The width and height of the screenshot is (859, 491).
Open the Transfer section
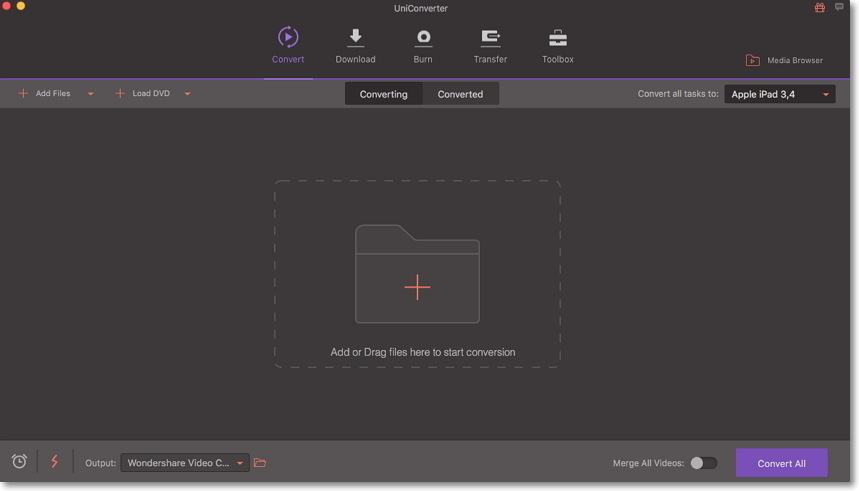click(490, 45)
